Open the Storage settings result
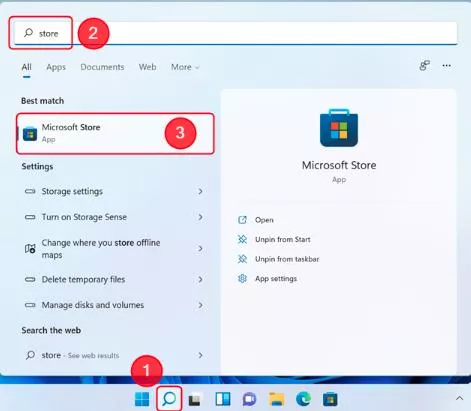 115,191
